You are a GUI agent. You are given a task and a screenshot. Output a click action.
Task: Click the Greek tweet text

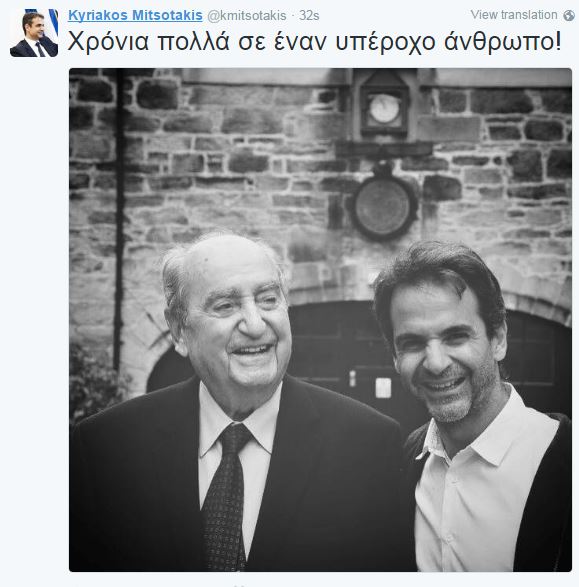tap(314, 41)
